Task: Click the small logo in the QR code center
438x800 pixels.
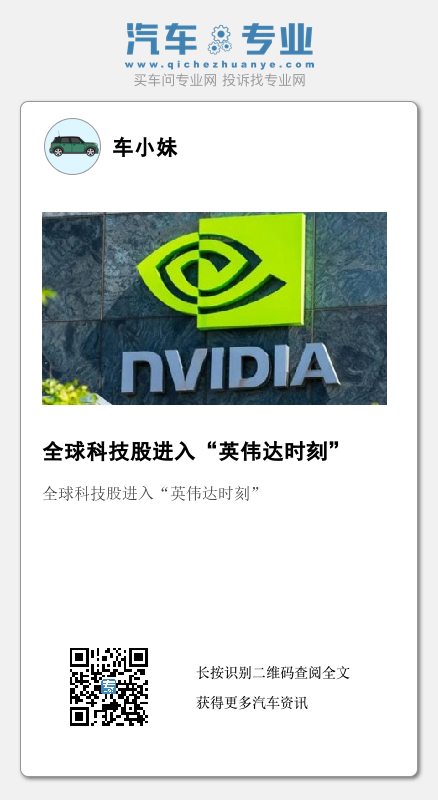Action: click(109, 686)
